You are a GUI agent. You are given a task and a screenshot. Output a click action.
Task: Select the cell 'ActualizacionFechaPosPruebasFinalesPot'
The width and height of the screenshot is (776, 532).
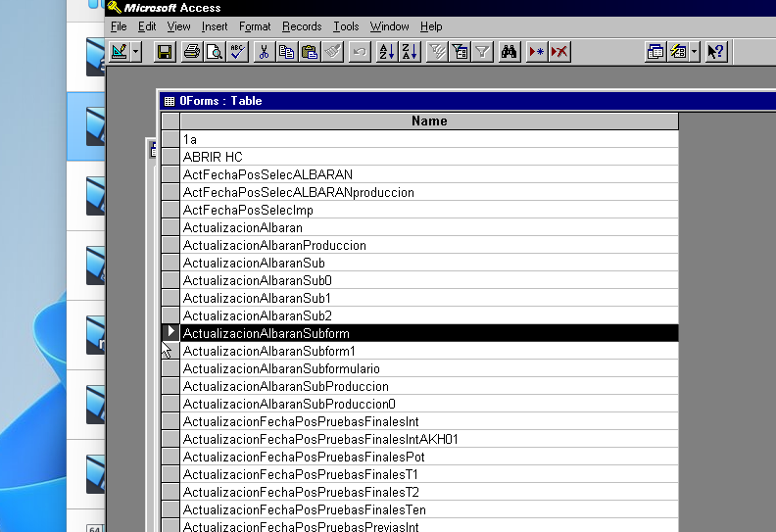tap(429, 457)
